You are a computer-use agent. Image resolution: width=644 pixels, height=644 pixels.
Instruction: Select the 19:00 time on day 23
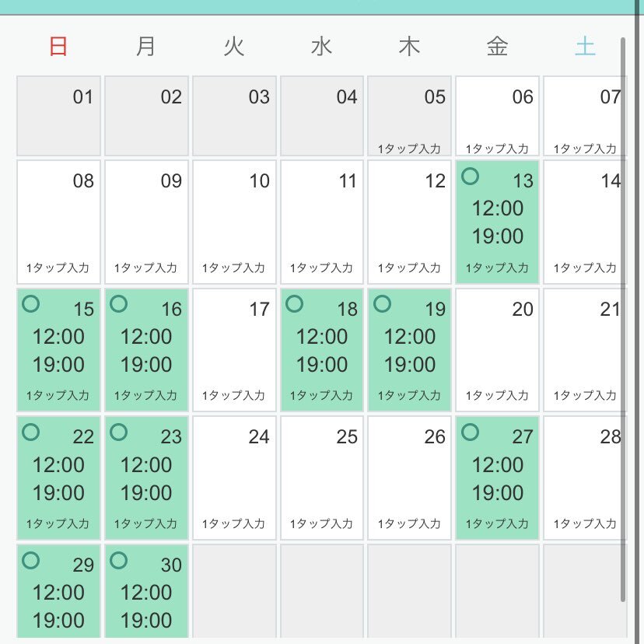tap(146, 492)
